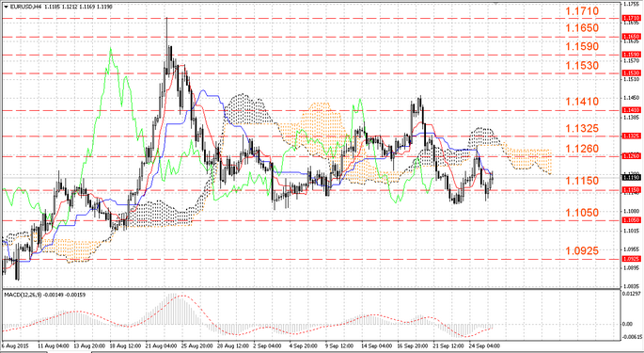The width and height of the screenshot is (644, 353).
Task: Click the 18 Aug 12:00 time label
Action: pyautogui.click(x=124, y=346)
